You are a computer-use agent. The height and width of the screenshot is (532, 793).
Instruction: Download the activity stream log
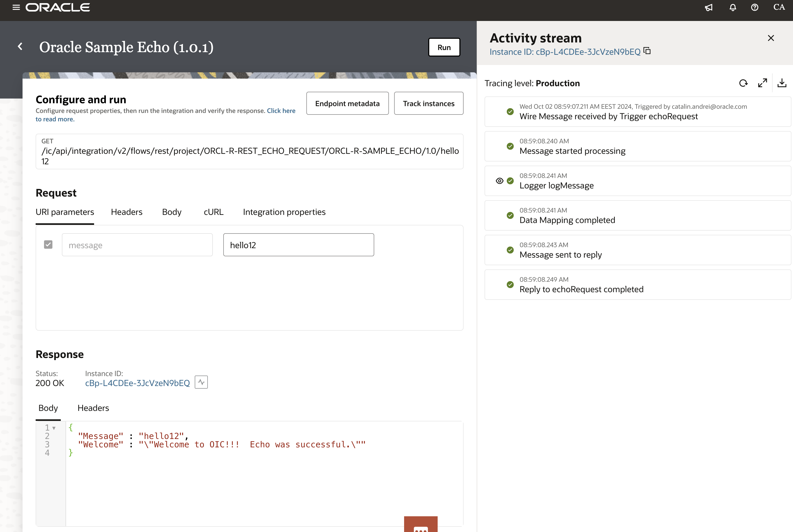pos(782,83)
